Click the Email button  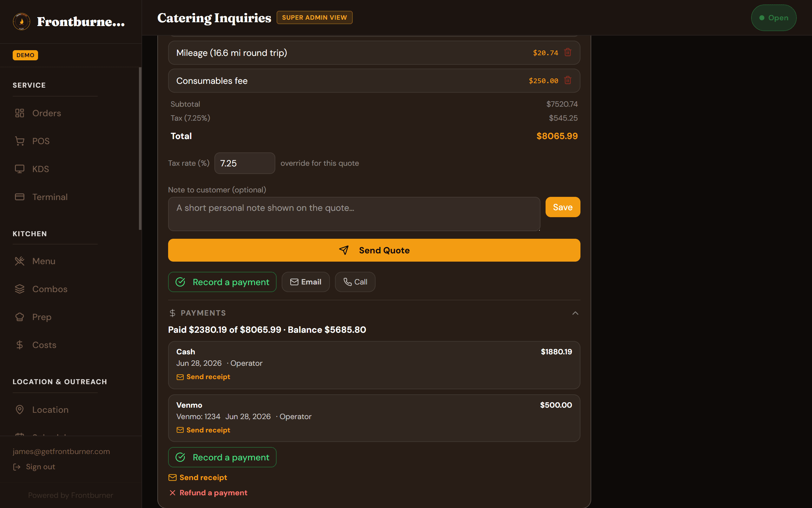coord(306,282)
